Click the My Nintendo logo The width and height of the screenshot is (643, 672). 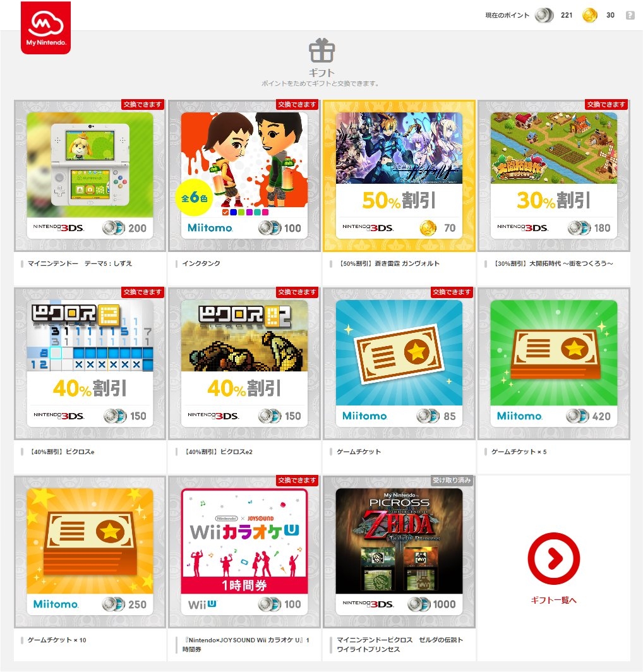(46, 27)
